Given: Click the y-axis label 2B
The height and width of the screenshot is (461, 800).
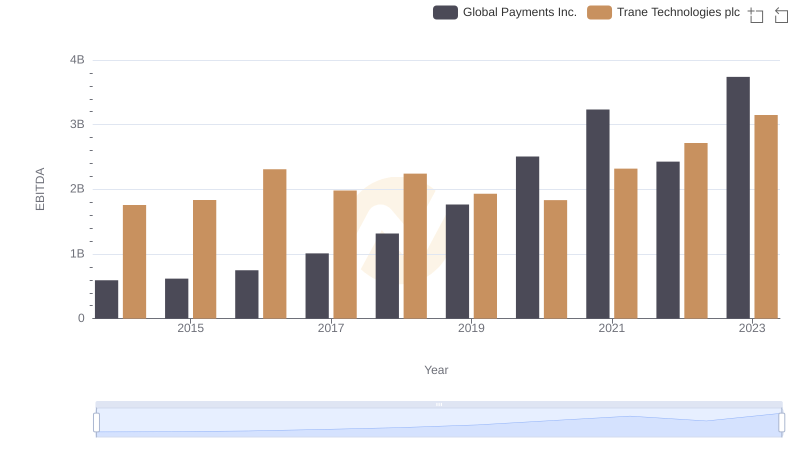Looking at the screenshot, I should [x=77, y=189].
